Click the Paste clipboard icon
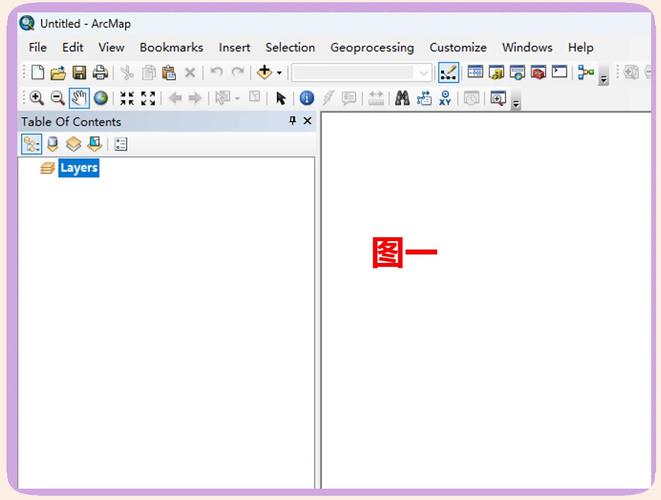Viewport: 661px width, 500px height. tap(169, 73)
